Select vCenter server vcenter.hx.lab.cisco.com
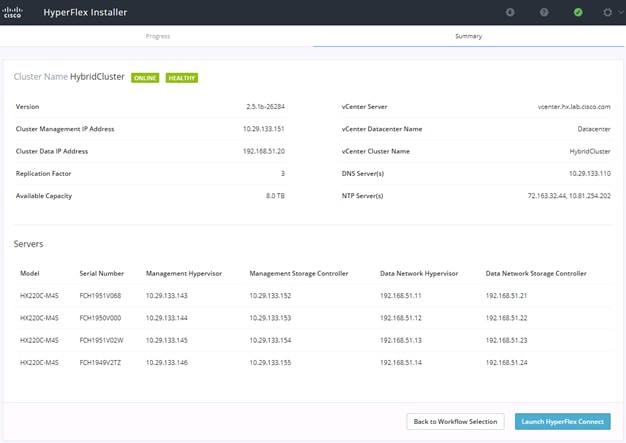The width and height of the screenshot is (626, 443). [x=574, y=107]
